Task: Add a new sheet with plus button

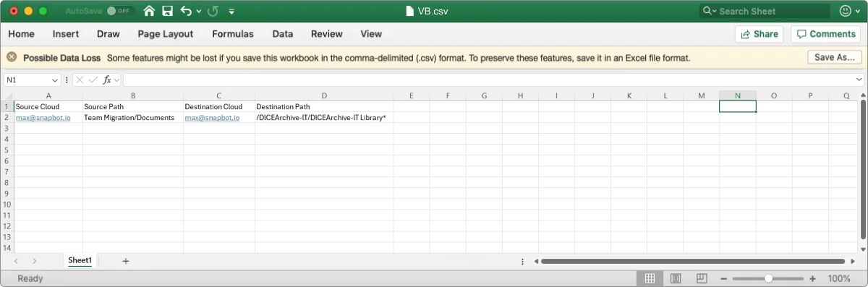Action: [125, 261]
